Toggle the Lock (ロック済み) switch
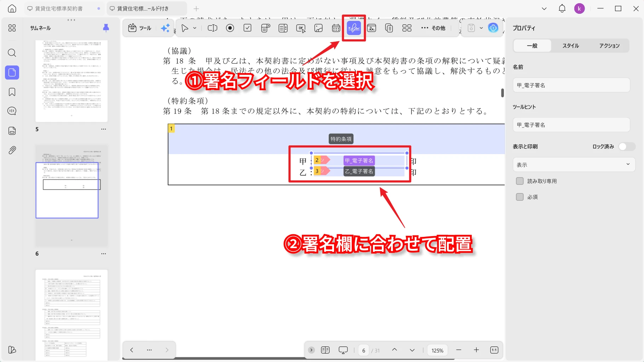 [627, 146]
